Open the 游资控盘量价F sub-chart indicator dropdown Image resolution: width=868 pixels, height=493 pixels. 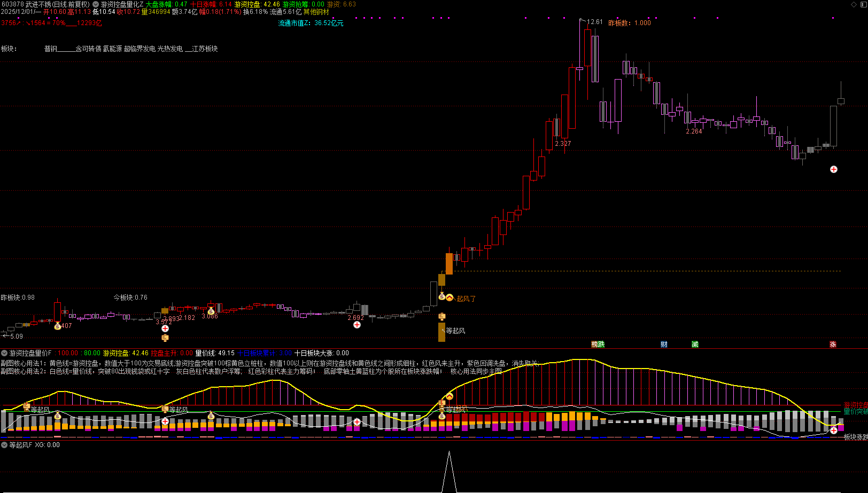[4, 353]
